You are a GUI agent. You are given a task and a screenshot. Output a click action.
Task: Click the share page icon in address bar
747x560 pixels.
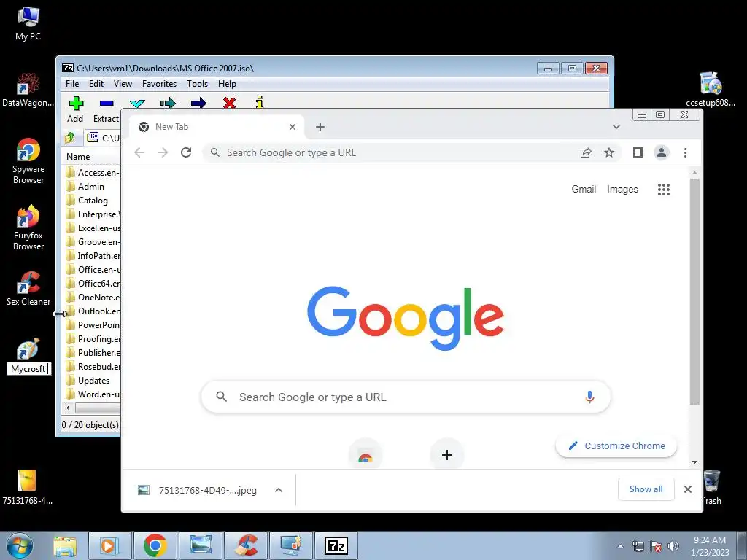point(586,152)
